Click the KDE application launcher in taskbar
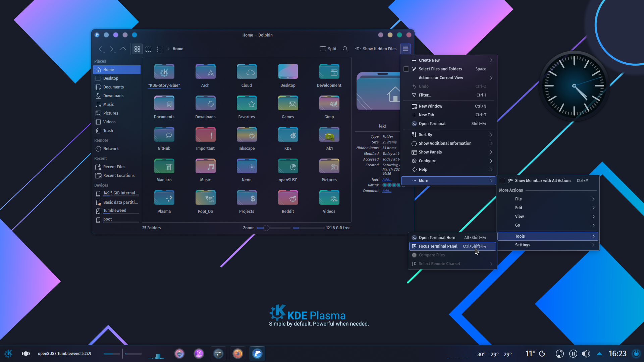The image size is (644, 362). [x=8, y=353]
